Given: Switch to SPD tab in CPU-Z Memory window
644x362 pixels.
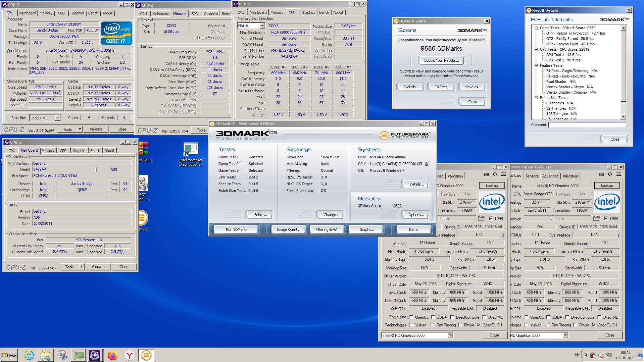Looking at the screenshot, I should click(x=195, y=14).
